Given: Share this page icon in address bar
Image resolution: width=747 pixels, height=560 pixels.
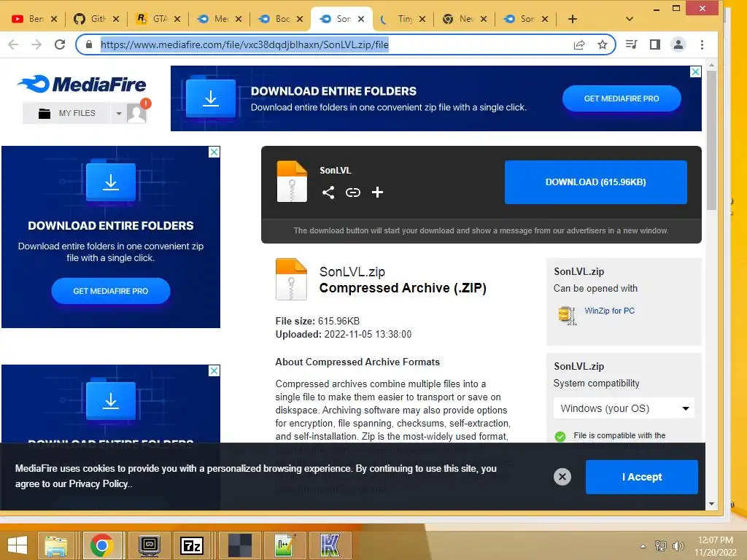Looking at the screenshot, I should (579, 44).
